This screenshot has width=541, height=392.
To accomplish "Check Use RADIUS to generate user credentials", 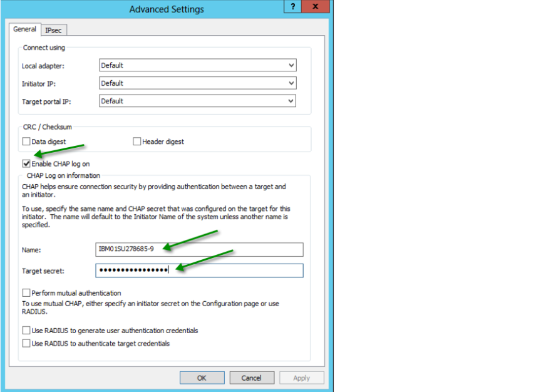I will point(26,330).
